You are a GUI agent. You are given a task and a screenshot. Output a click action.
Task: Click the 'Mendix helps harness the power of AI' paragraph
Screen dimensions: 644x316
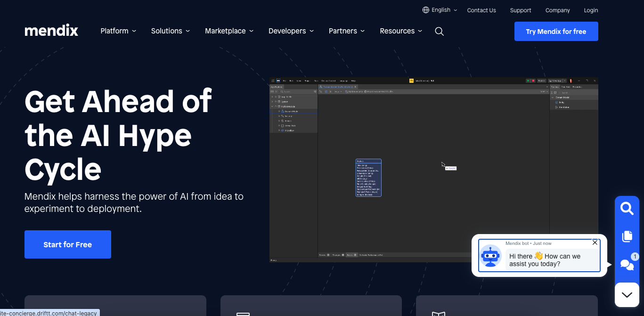click(x=134, y=203)
